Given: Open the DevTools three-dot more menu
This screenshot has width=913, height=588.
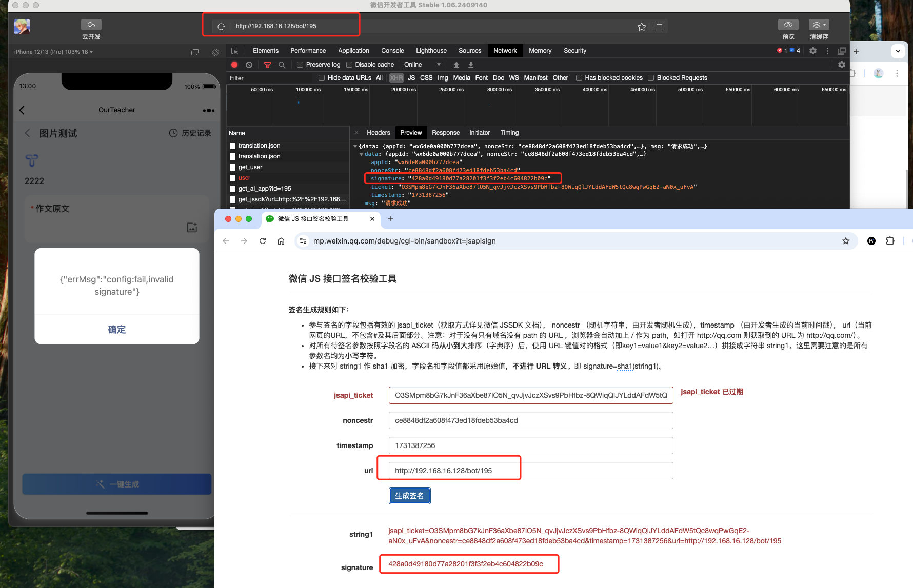Looking at the screenshot, I should tap(827, 51).
